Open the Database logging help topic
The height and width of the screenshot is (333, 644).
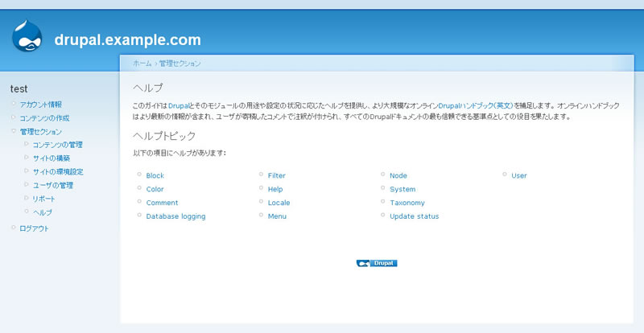pyautogui.click(x=175, y=216)
